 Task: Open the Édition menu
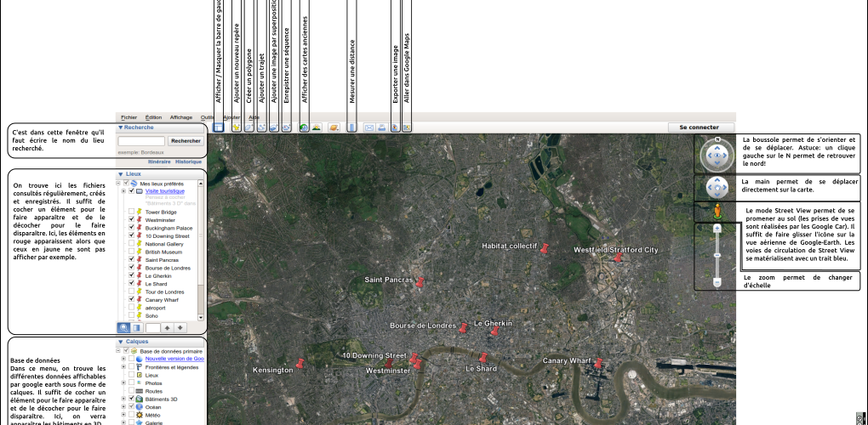[153, 117]
